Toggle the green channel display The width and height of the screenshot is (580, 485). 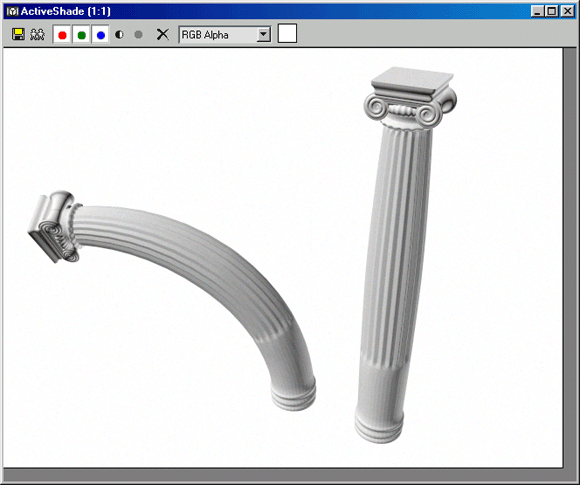coord(82,35)
